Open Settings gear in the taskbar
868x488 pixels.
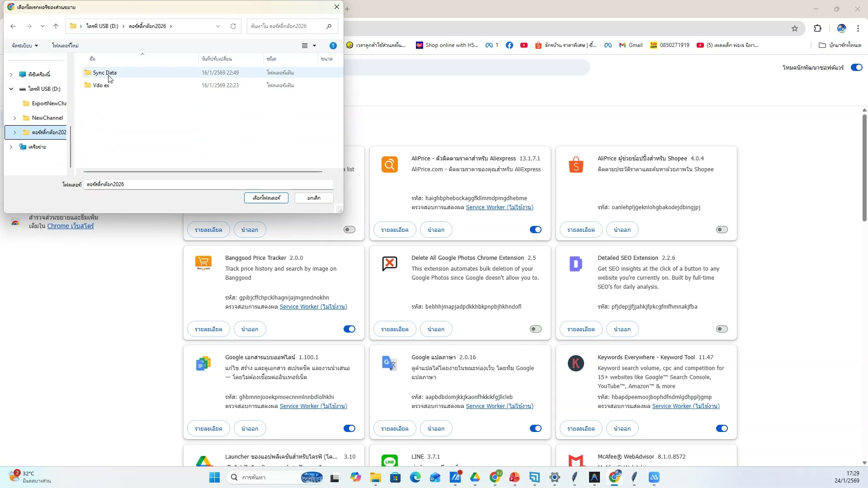555,477
